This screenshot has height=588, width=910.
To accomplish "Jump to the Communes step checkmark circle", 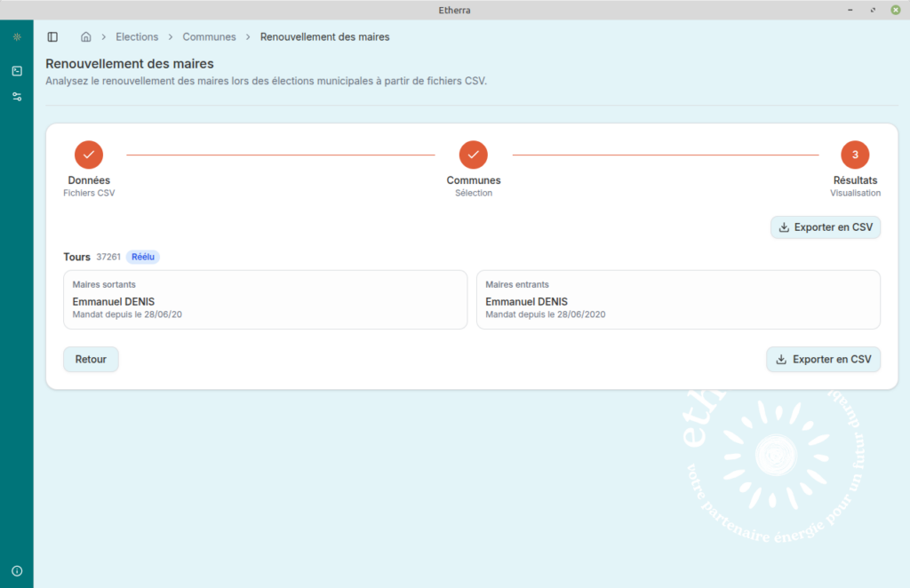I will tap(473, 155).
